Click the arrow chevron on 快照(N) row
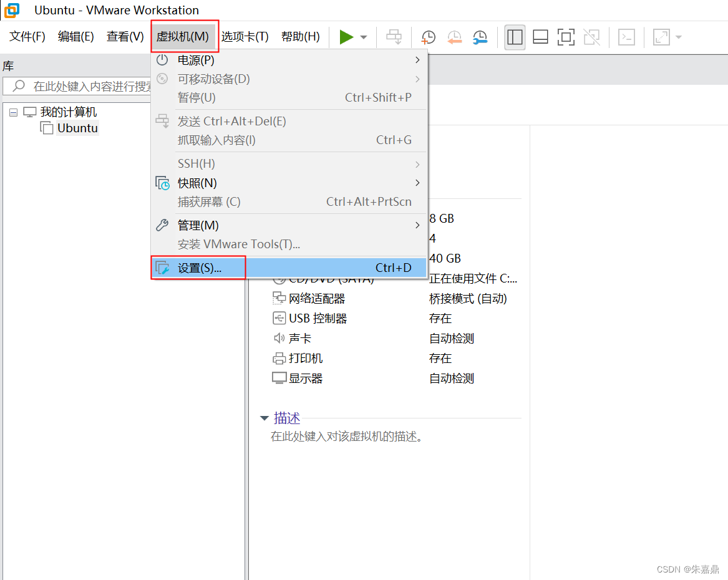Viewport: 728px width, 580px height. tap(417, 183)
